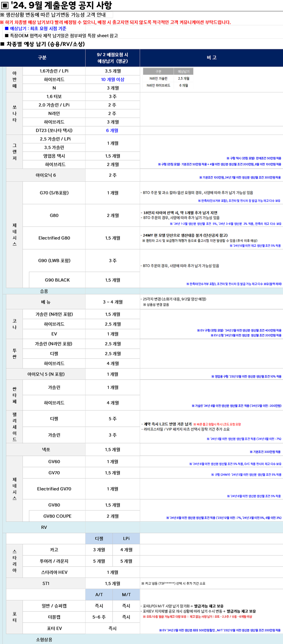Click the light-blue M/T header
This screenshot has height=644, width=283.
pos(126,595)
